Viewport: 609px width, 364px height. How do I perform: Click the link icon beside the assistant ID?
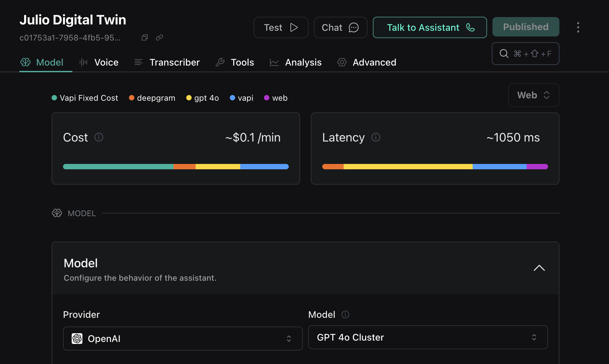tap(159, 37)
